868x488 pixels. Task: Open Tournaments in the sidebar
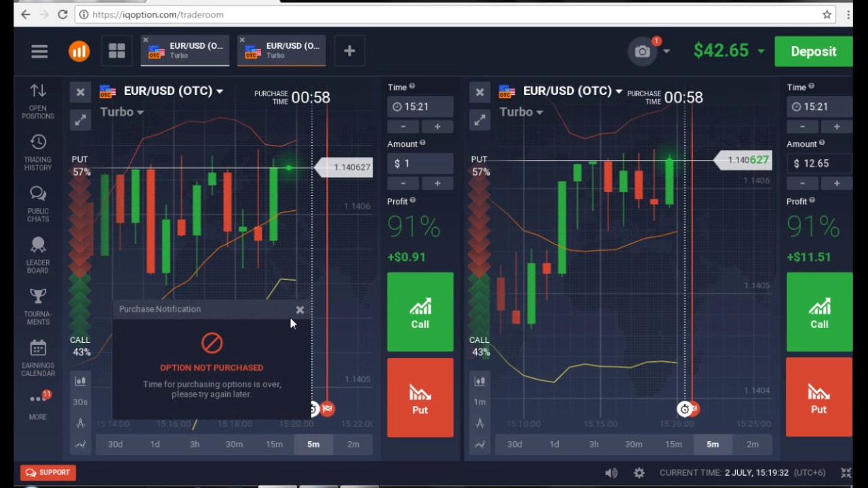(x=38, y=307)
